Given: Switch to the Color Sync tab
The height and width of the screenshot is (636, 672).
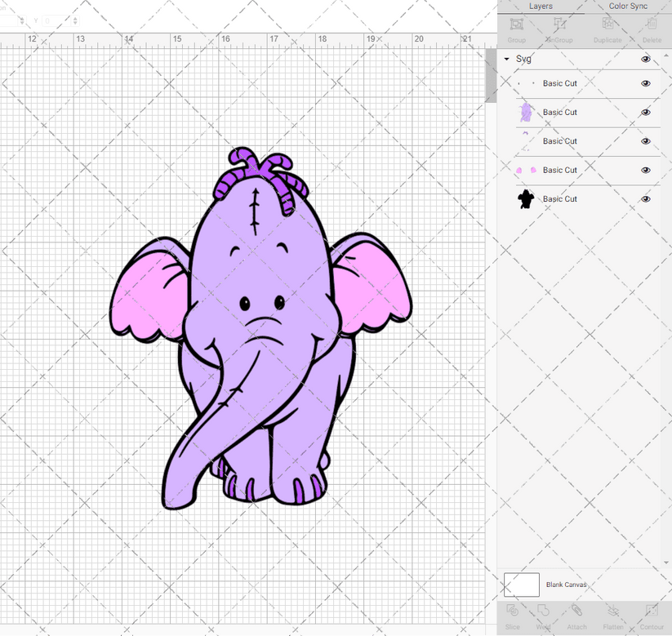Looking at the screenshot, I should pos(629,6).
